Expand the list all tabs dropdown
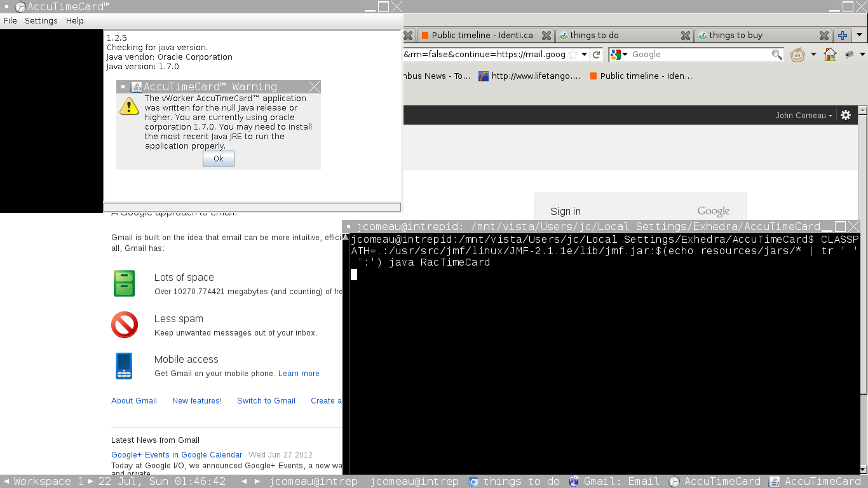Image resolution: width=868 pixels, height=488 pixels. pos(859,36)
